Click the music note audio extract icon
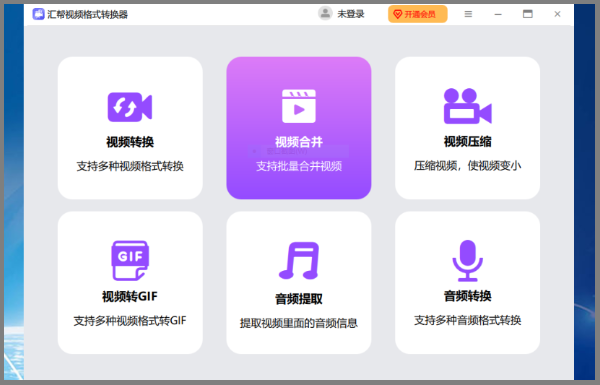This screenshot has width=600, height=385. point(299,260)
